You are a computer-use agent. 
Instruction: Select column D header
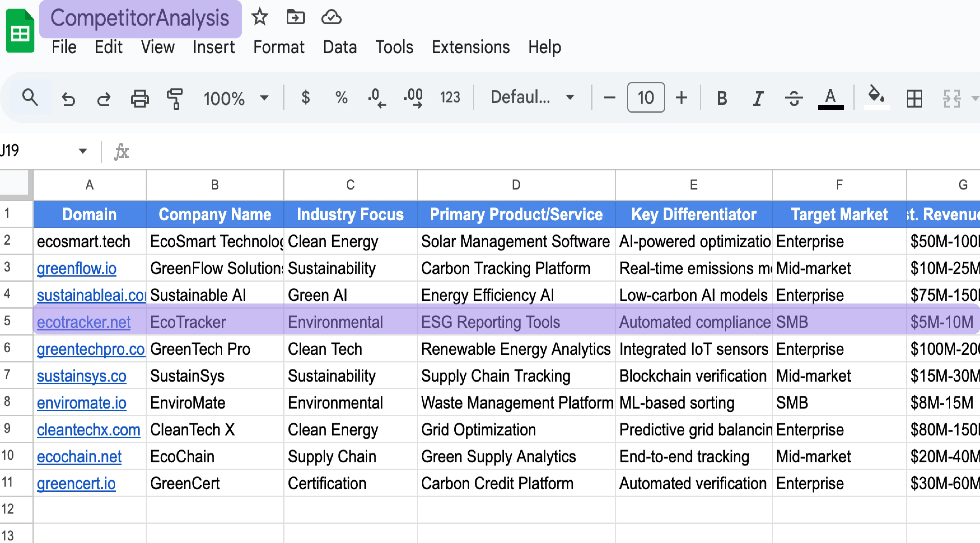516,185
